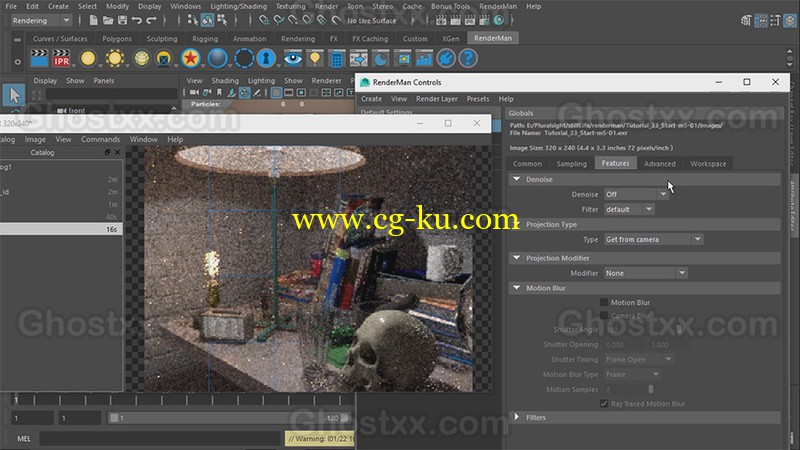Viewport: 800px width, 450px height.
Task: Open RenderMan help question mark icon
Action: tap(468, 58)
